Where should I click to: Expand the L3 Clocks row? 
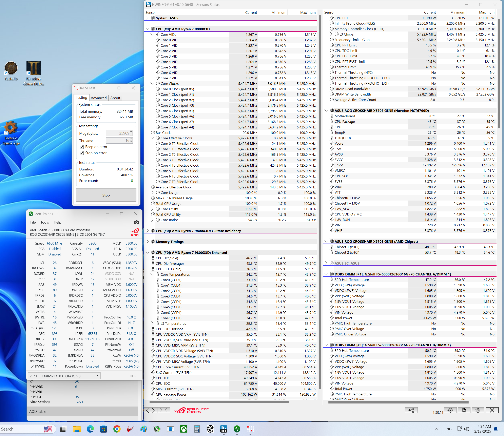coord(331,34)
